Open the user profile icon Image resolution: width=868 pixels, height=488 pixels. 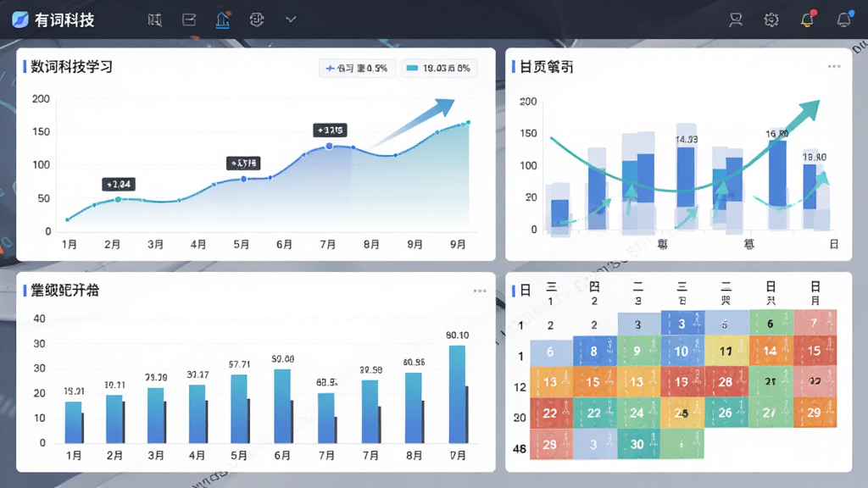click(x=736, y=20)
